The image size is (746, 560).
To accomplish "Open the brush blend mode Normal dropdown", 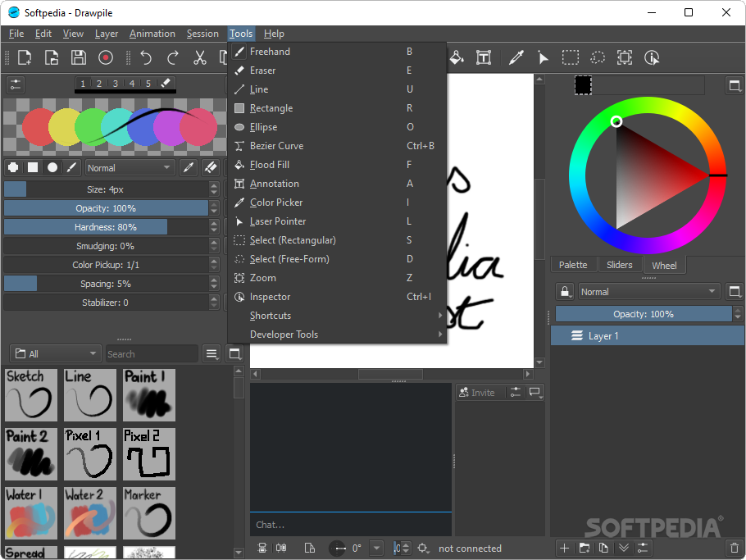I will tap(130, 168).
